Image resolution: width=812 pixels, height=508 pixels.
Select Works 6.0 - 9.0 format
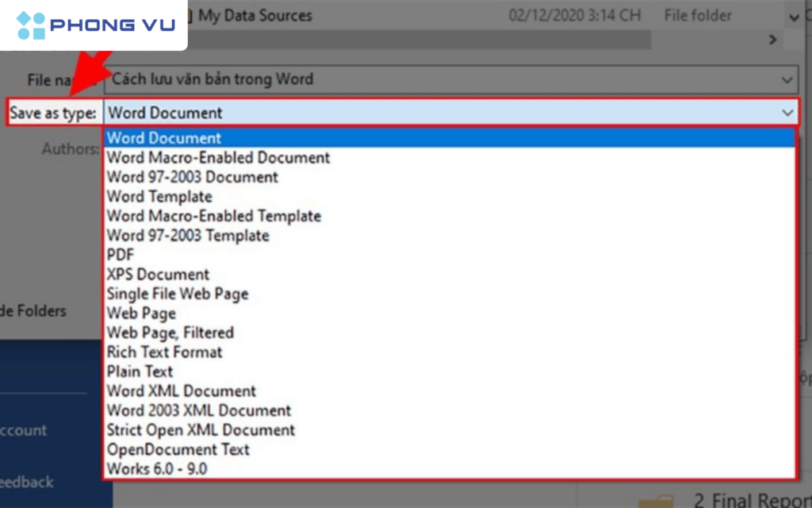(155, 468)
